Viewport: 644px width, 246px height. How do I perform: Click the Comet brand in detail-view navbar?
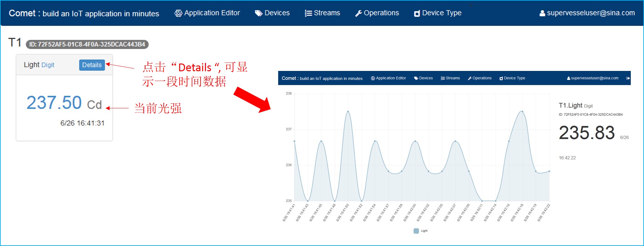pos(322,78)
